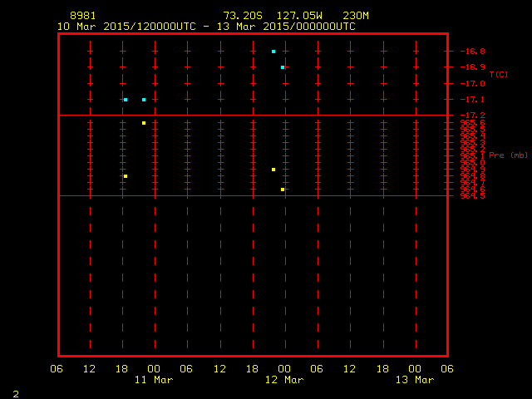Select the leftmost cyan temperature data point
Screen dimensions: 532x399
pyautogui.click(x=126, y=100)
